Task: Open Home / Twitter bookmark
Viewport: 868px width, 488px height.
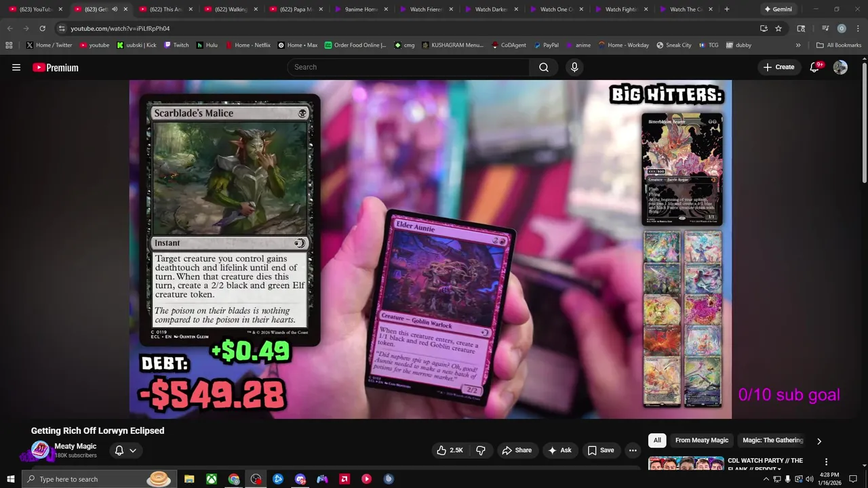Action: point(49,45)
